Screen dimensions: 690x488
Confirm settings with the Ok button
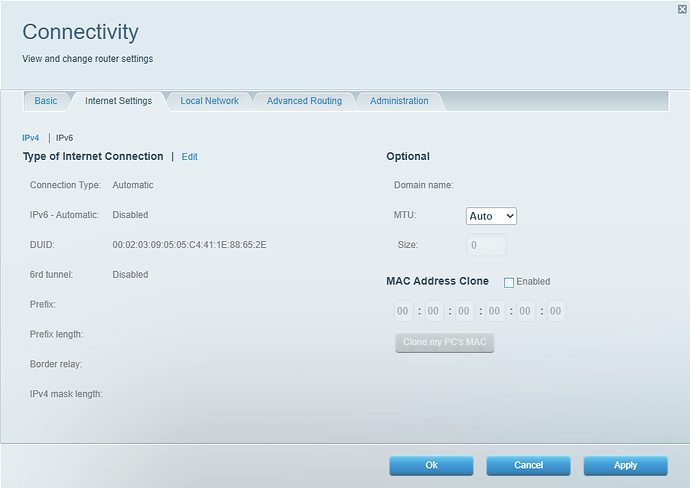click(x=431, y=466)
